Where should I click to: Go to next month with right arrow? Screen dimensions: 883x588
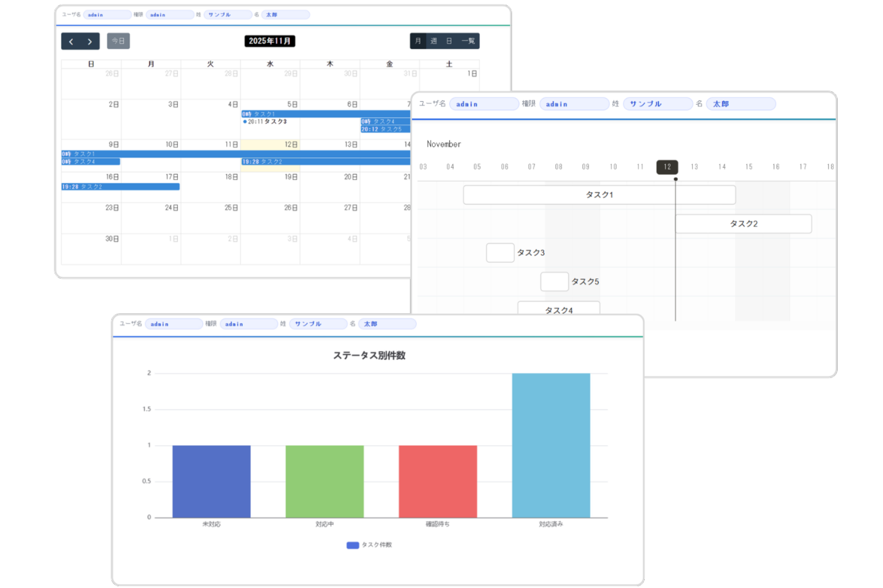tap(90, 41)
